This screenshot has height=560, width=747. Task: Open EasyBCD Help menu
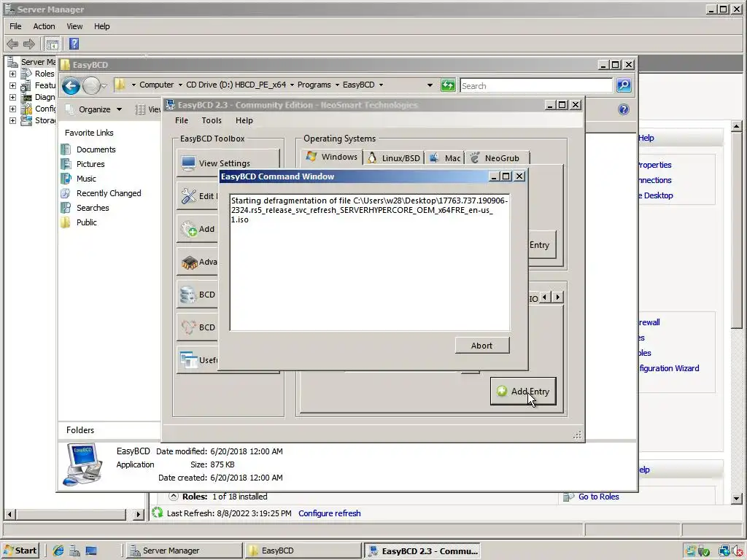point(244,120)
